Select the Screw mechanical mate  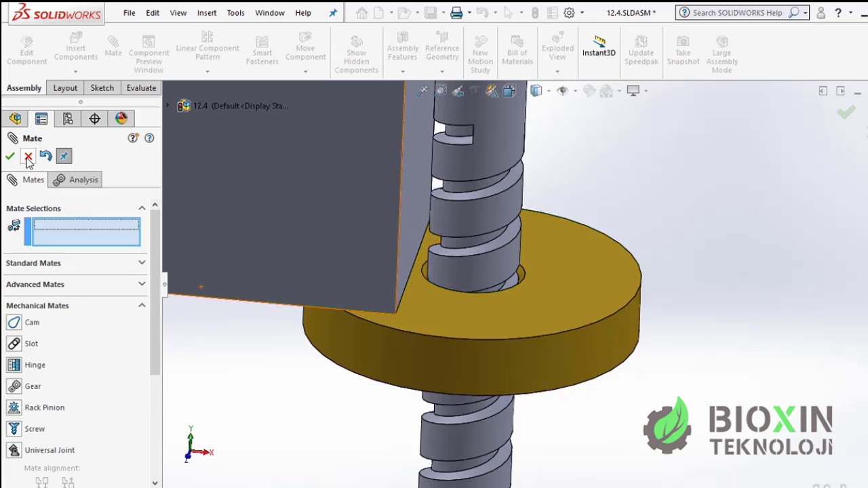coord(26,429)
